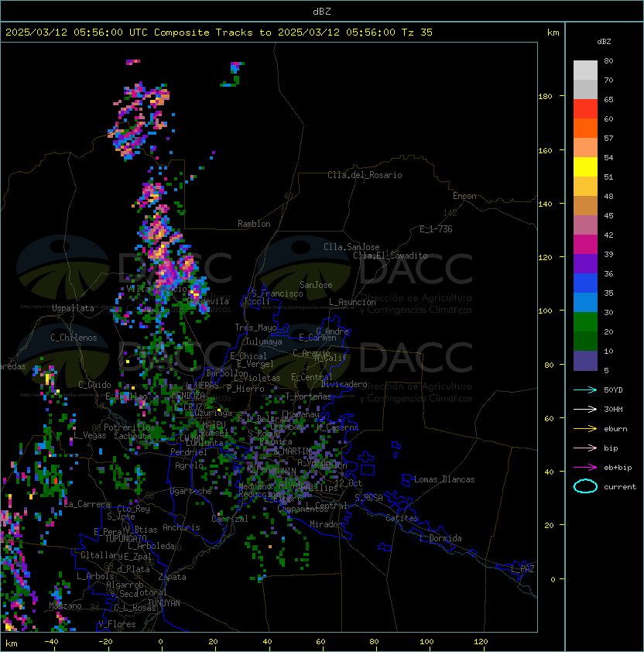
Task: Click the 'Manzano' map label
Action: click(x=65, y=606)
